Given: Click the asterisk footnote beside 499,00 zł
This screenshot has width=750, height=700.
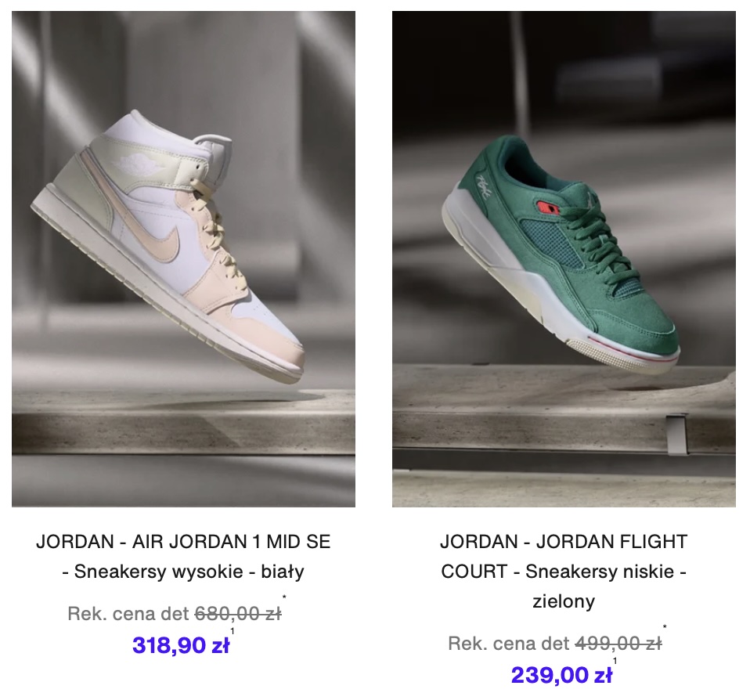Looking at the screenshot, I should click(x=665, y=627).
